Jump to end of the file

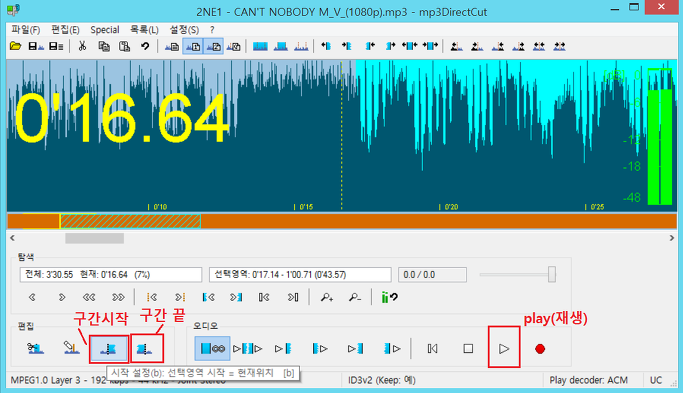293,297
